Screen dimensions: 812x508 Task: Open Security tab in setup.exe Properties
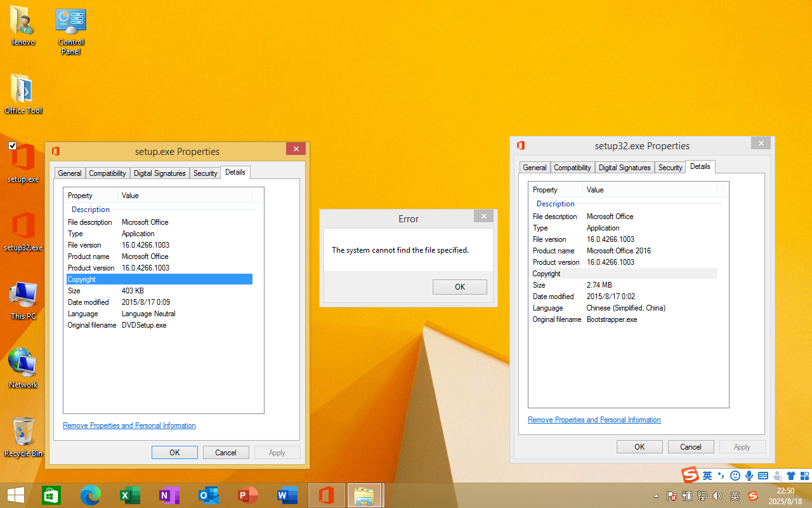205,173
